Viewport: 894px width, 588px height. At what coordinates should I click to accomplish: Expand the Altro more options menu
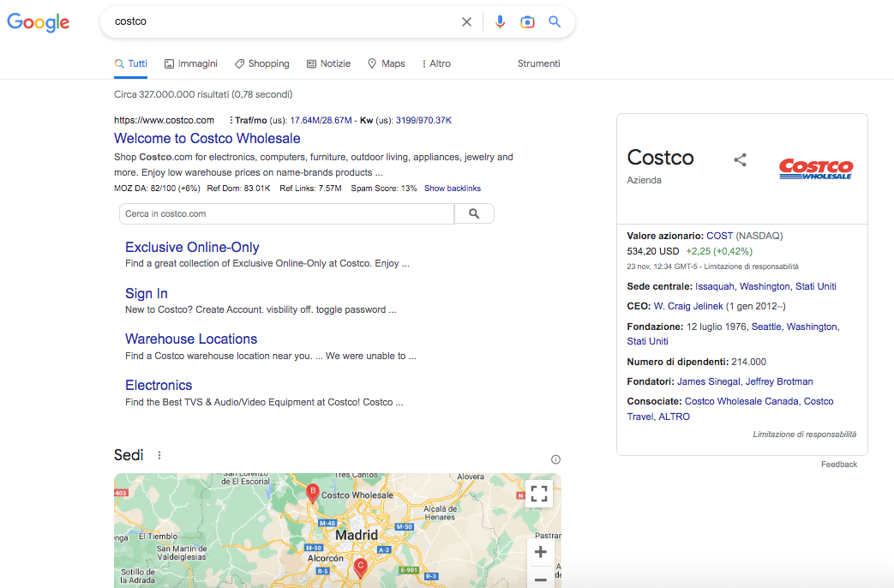[x=436, y=64]
